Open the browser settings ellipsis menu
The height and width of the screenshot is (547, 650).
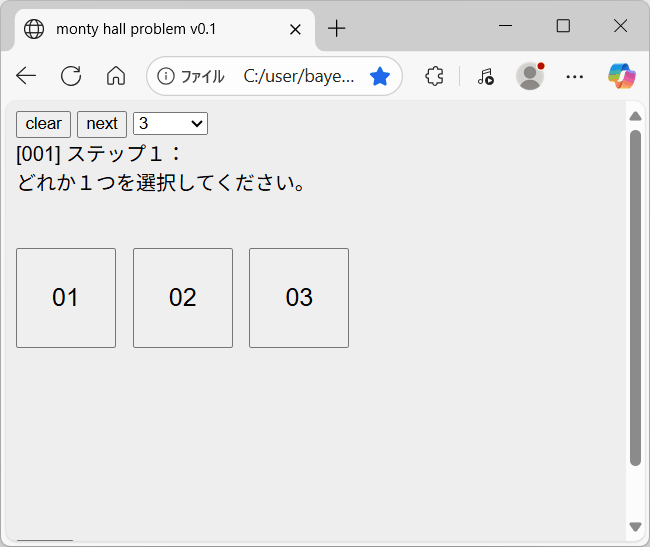[x=575, y=76]
